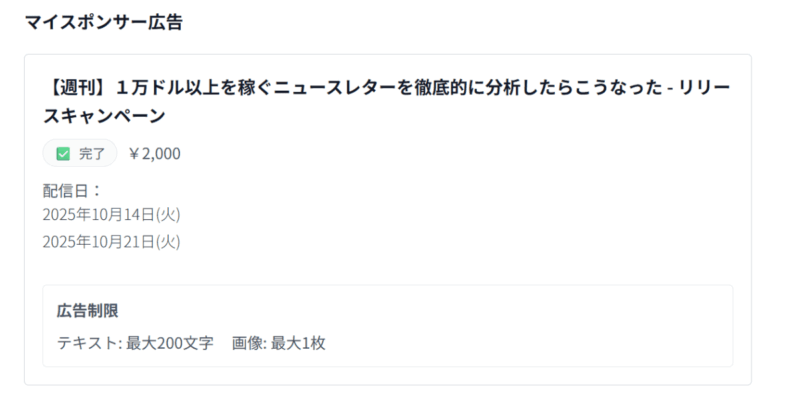The height and width of the screenshot is (400, 800).
Task: Click the マイスポンサー広告 heading
Action: pos(103,21)
